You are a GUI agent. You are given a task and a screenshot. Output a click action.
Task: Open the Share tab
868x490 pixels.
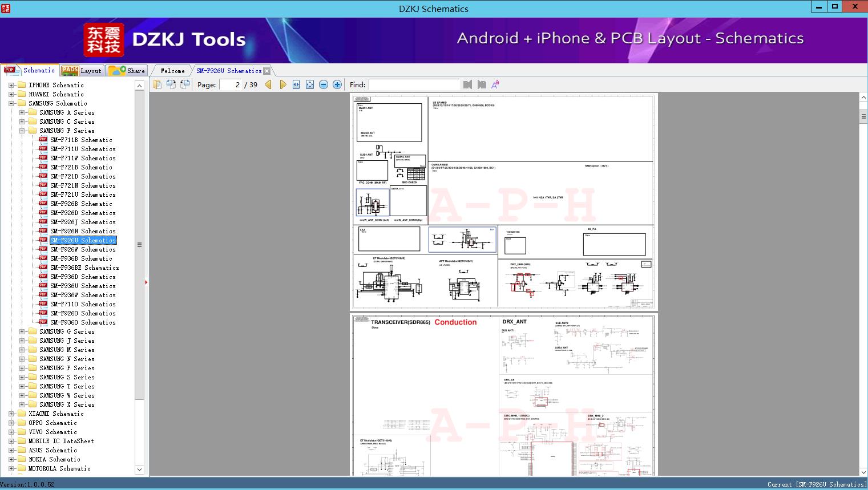[128, 71]
